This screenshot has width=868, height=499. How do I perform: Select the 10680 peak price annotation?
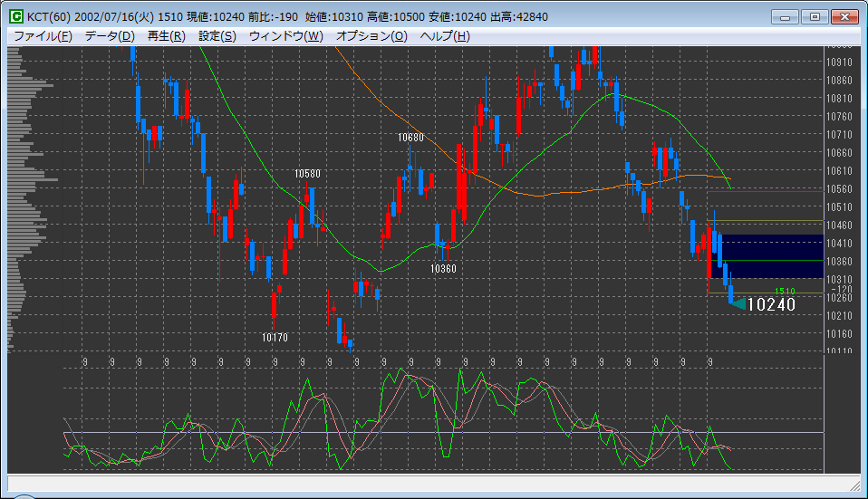pos(410,138)
